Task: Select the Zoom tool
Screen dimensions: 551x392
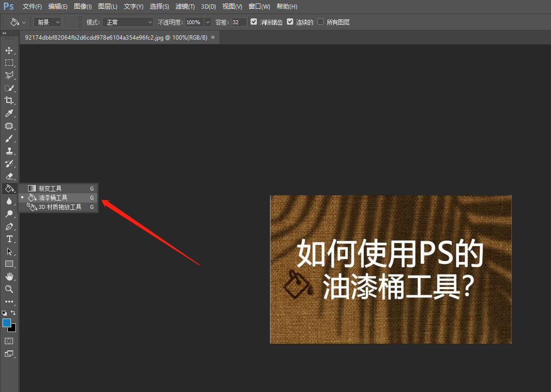Action: (10, 289)
